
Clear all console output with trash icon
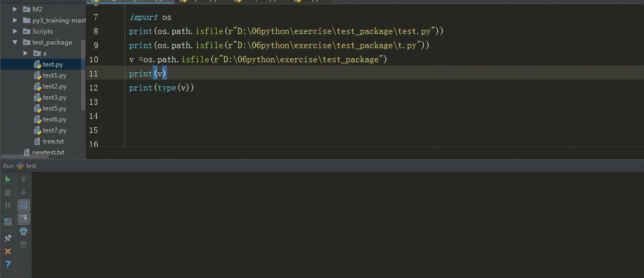coord(24,244)
